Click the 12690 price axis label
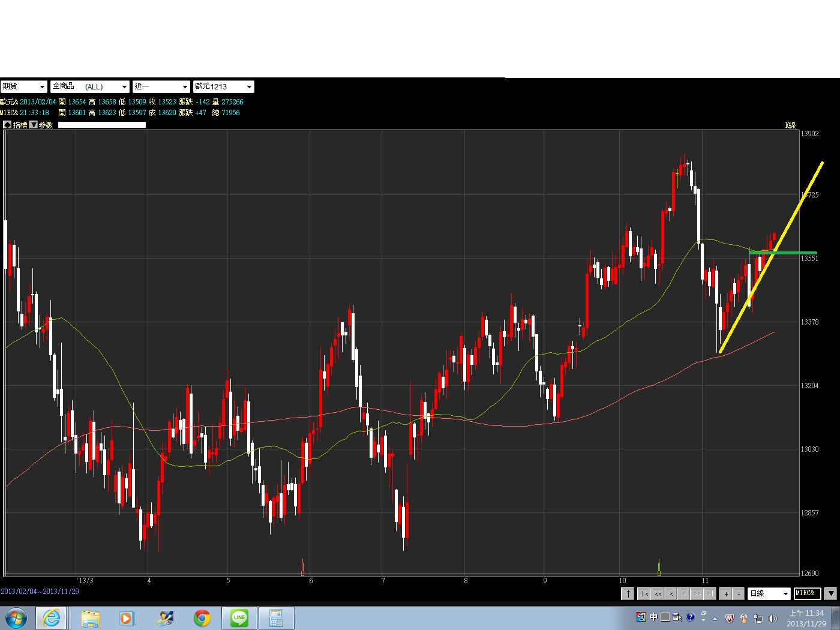Viewport: 840px width, 630px height. pyautogui.click(x=809, y=574)
